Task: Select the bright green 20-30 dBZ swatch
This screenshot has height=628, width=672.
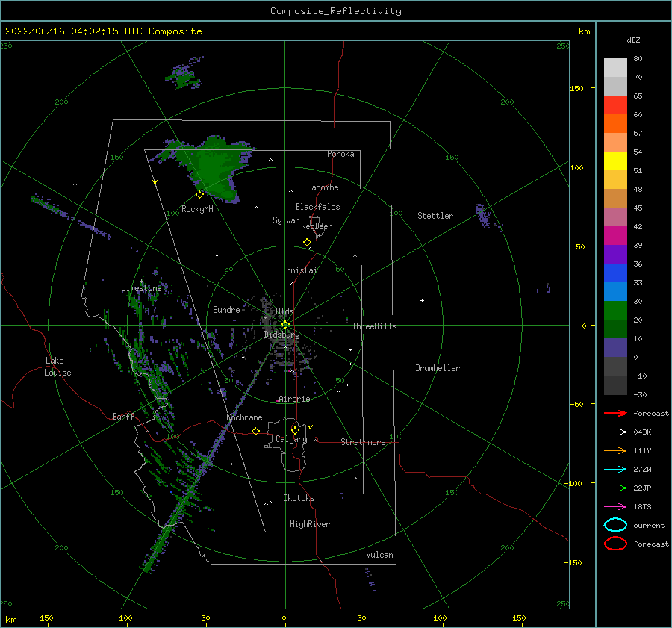Action: (615, 311)
